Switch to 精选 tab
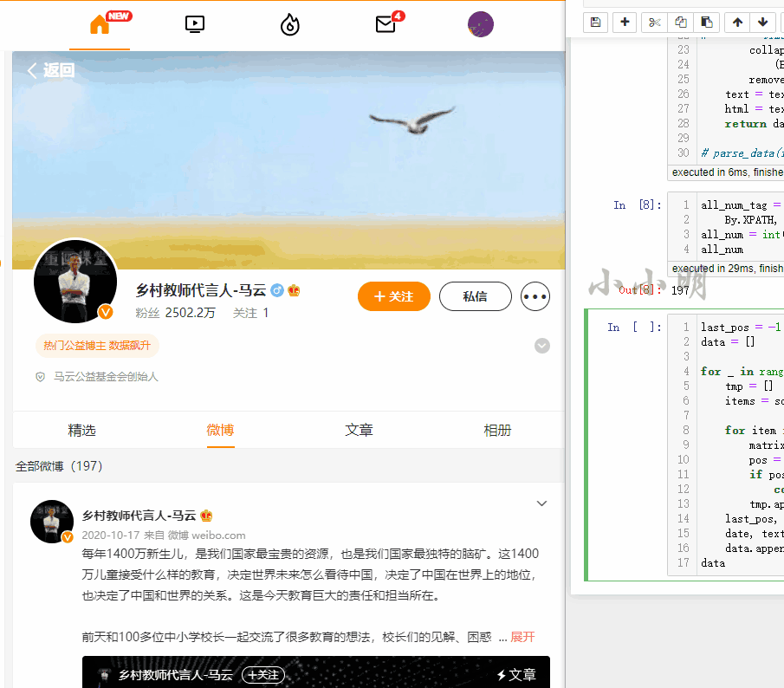Screen dimensions: 784x688 coord(81,430)
